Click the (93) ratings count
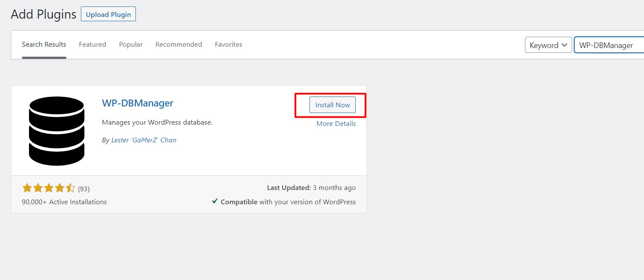This screenshot has width=644, height=280. [x=84, y=189]
